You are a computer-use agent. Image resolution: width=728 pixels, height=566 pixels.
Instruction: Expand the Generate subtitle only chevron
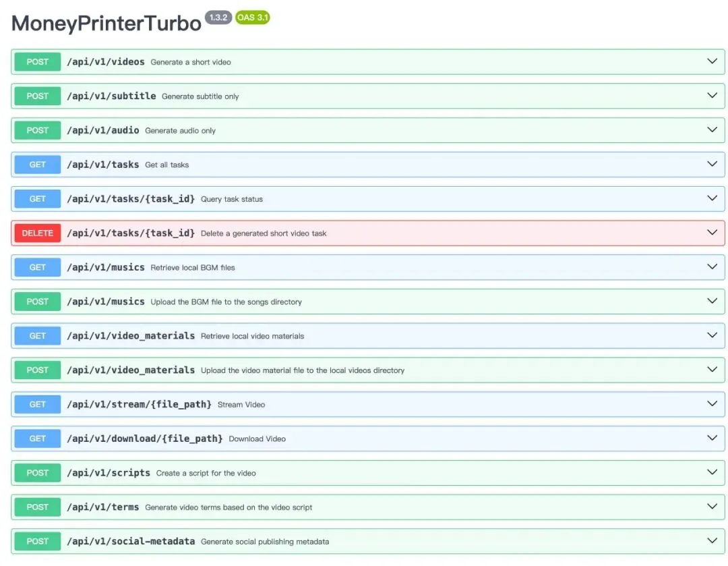712,96
